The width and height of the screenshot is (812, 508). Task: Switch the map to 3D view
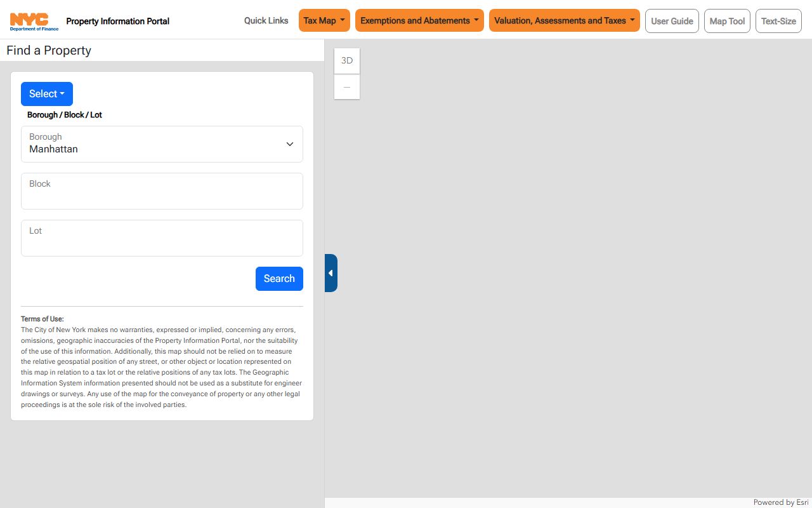click(347, 61)
